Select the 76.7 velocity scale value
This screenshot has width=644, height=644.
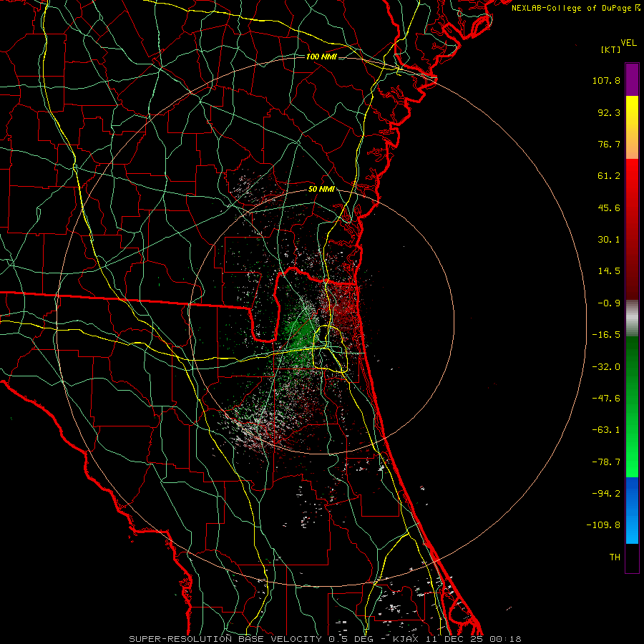(609, 144)
